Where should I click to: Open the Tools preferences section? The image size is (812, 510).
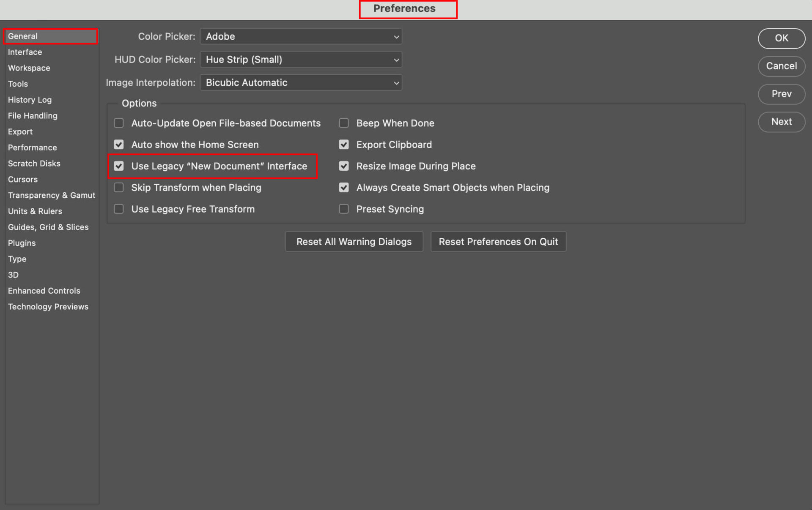(18, 84)
